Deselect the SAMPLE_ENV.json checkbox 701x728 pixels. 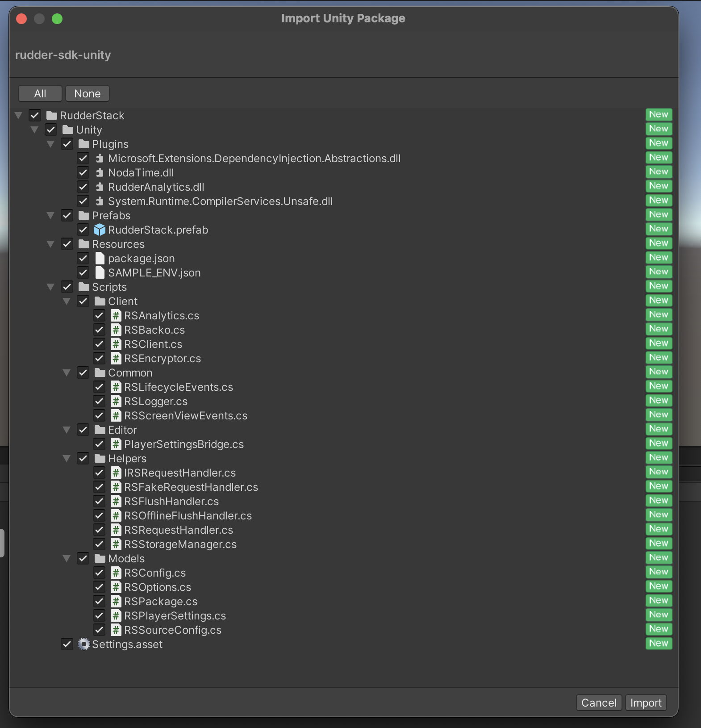coord(83,273)
